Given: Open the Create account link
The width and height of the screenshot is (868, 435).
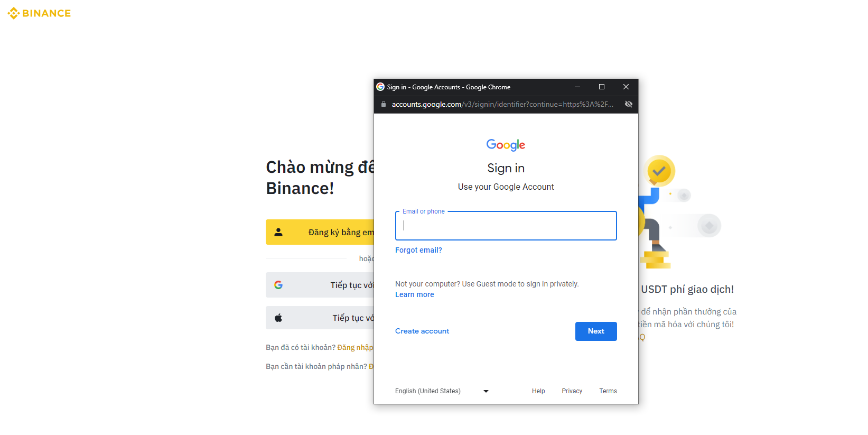Looking at the screenshot, I should (x=422, y=331).
